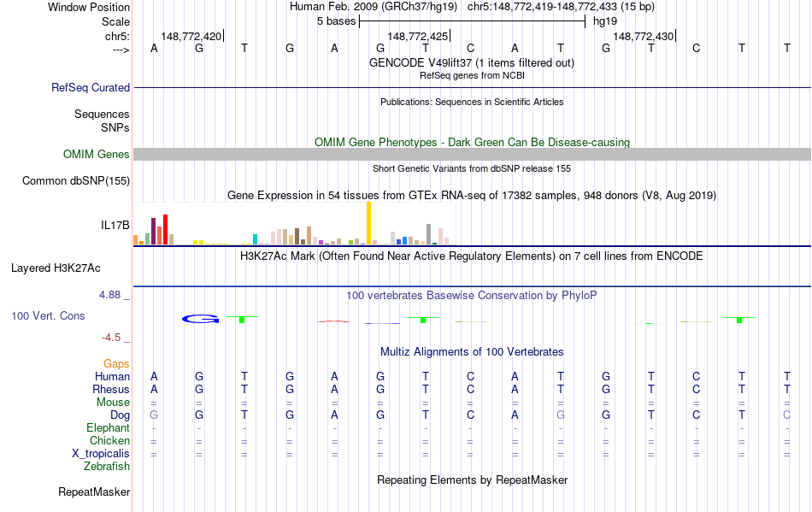Select the Common dbSNP(155) track label

coord(76,180)
